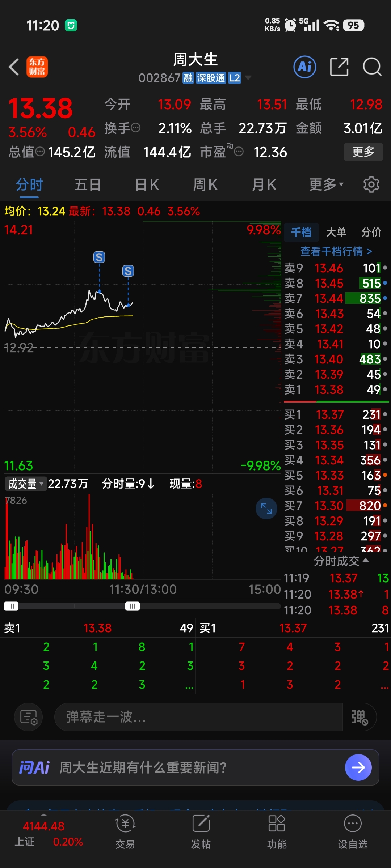Tap the 设自选 add-to-watchlist icon
391x868 pixels.
coord(353,831)
